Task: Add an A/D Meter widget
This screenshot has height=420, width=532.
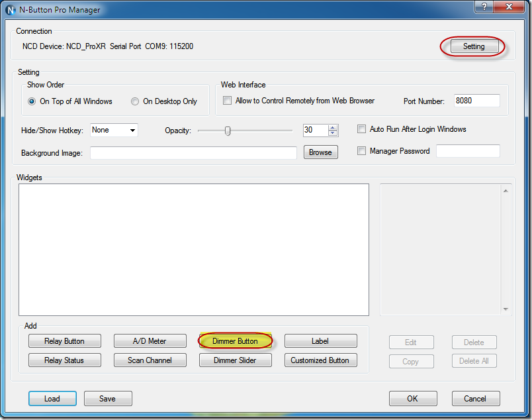Action: click(x=150, y=341)
